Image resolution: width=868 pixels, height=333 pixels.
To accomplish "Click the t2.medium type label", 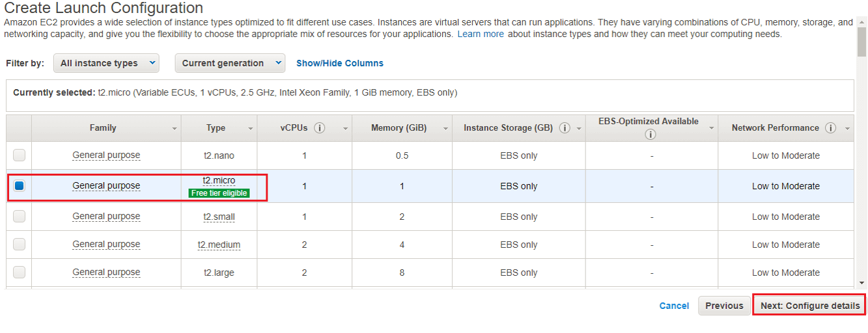I will pyautogui.click(x=219, y=245).
